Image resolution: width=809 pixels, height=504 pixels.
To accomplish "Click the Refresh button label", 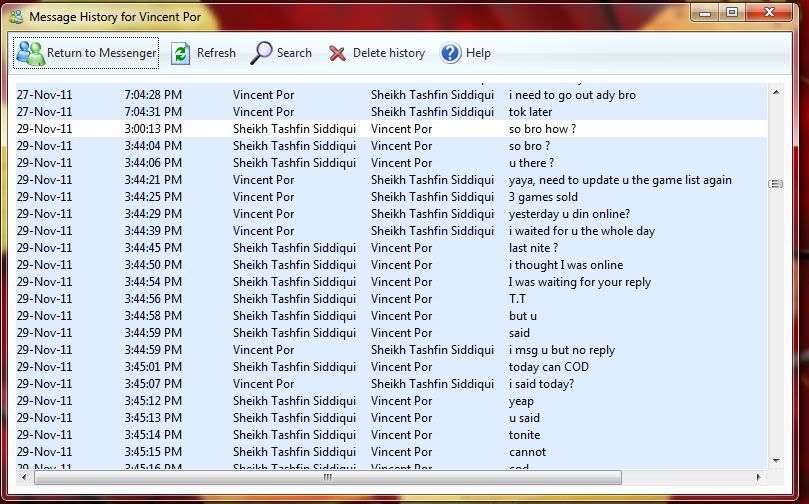I will click(216, 53).
